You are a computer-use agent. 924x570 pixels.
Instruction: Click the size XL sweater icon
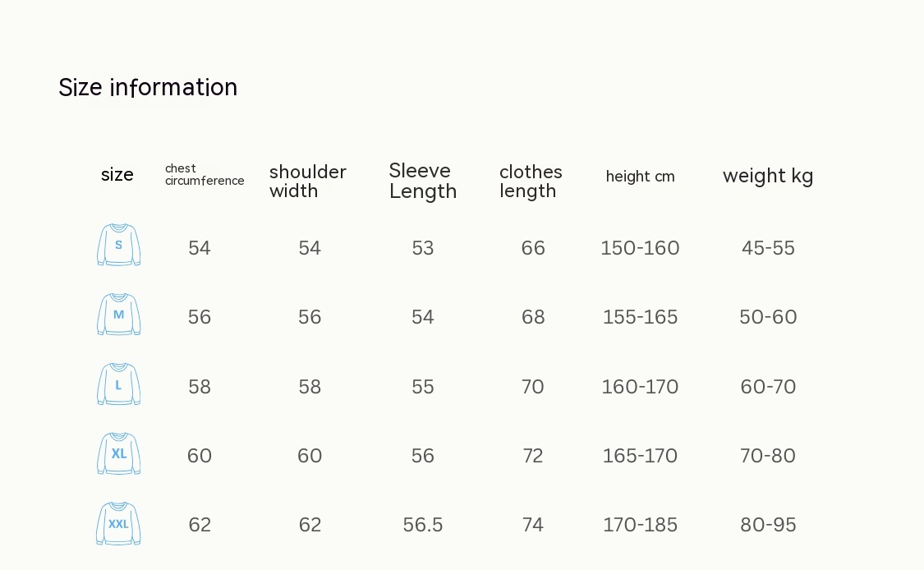click(118, 454)
